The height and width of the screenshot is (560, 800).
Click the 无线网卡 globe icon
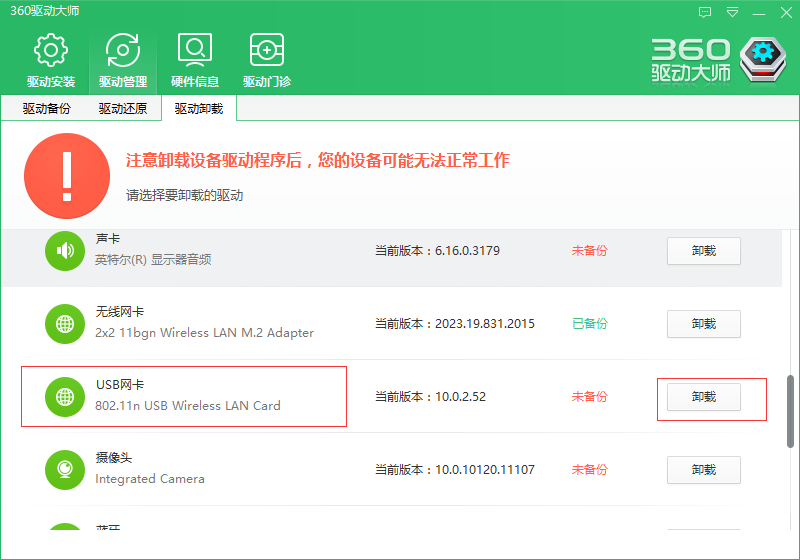pyautogui.click(x=65, y=324)
